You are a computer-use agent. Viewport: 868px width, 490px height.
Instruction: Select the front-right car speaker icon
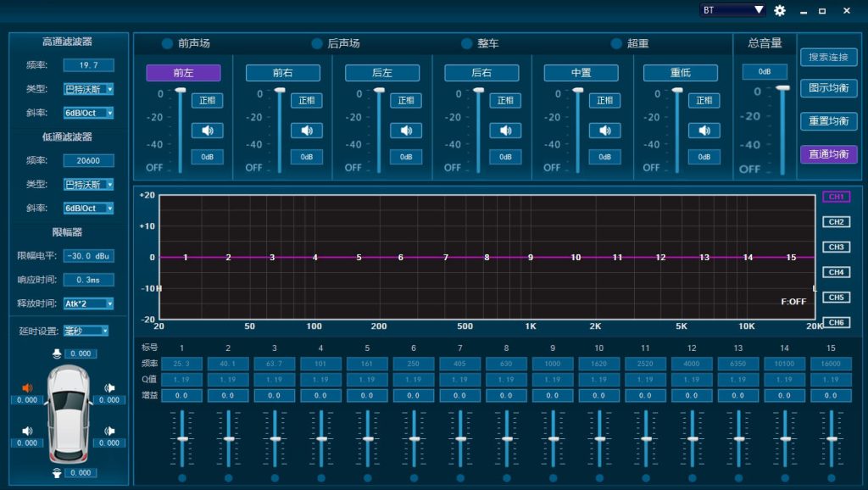pyautogui.click(x=109, y=387)
